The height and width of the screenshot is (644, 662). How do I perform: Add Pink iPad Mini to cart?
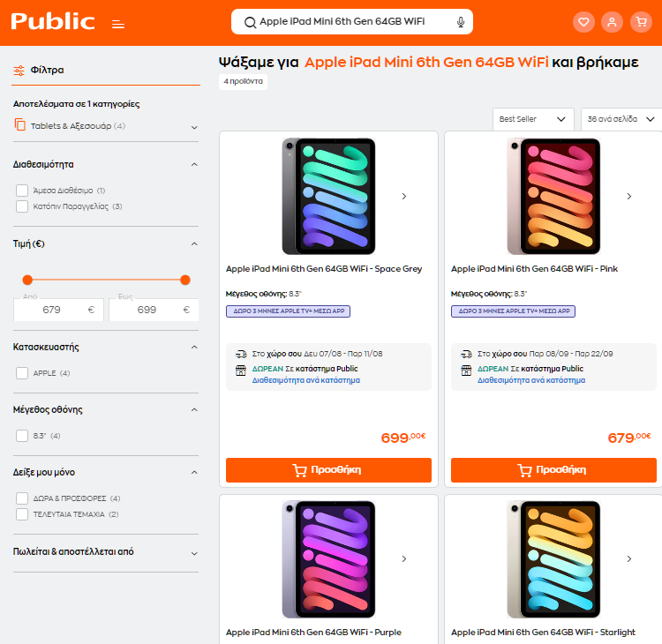[553, 470]
